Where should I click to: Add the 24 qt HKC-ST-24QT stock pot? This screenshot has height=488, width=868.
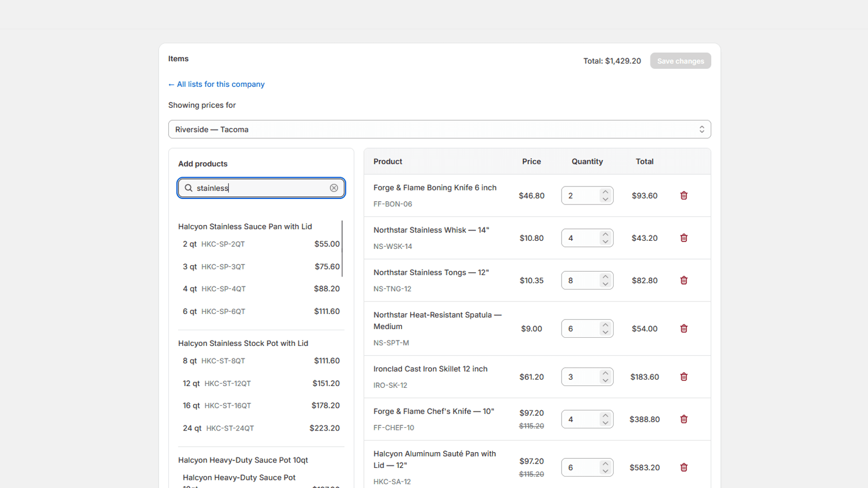click(x=261, y=428)
